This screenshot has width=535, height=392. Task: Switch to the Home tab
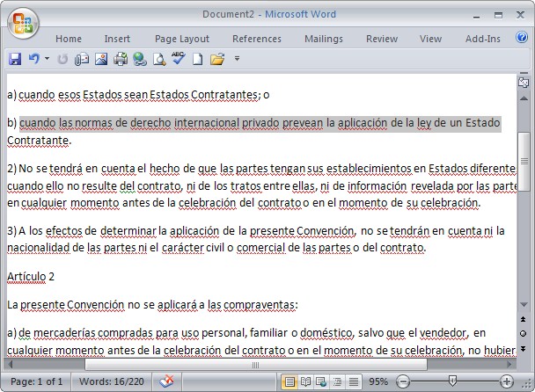point(69,39)
